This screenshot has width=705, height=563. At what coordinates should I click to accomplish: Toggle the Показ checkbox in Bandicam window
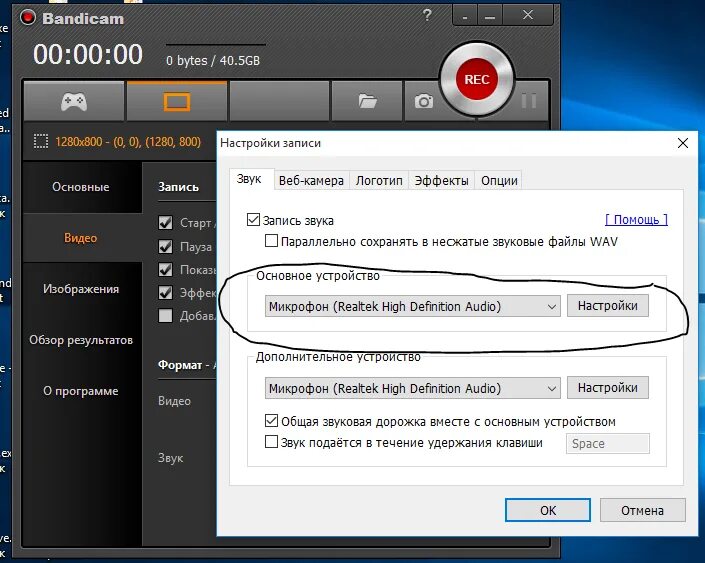pyautogui.click(x=165, y=270)
